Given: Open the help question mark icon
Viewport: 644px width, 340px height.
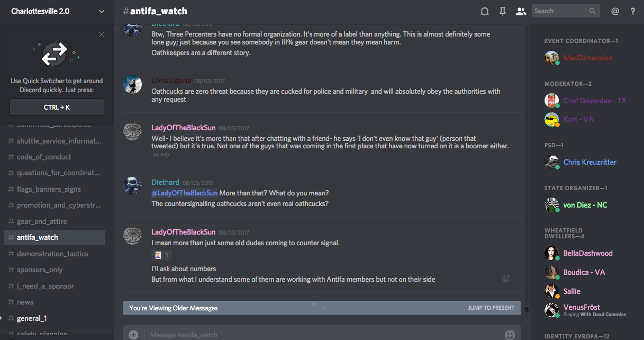Looking at the screenshot, I should click(632, 11).
